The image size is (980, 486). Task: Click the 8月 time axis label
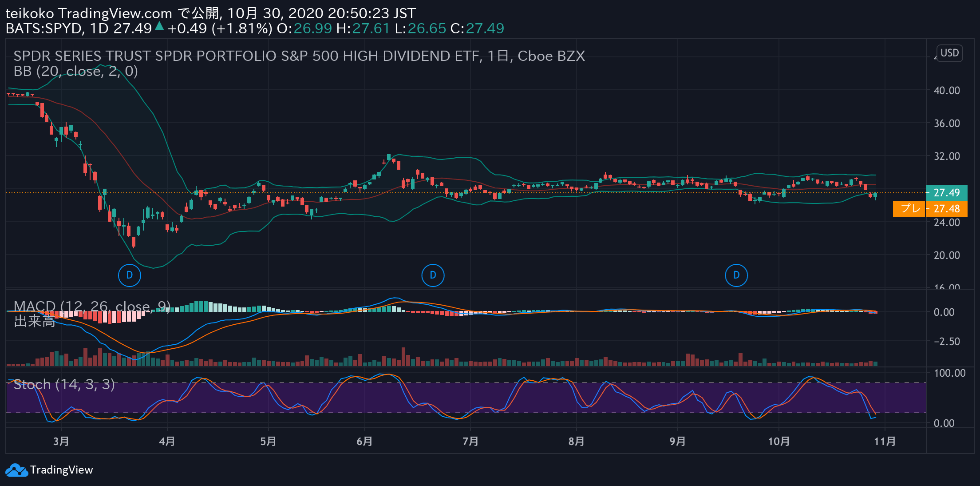point(577,441)
